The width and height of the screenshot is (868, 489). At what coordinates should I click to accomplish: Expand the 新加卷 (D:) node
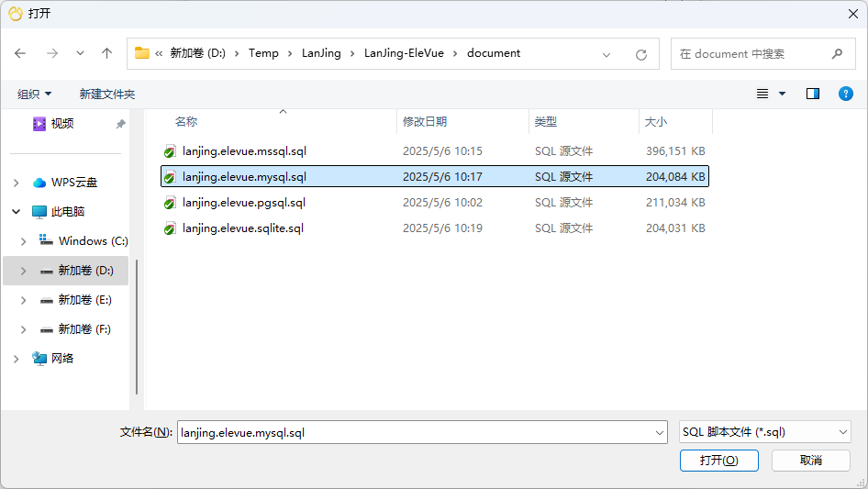[x=23, y=271]
